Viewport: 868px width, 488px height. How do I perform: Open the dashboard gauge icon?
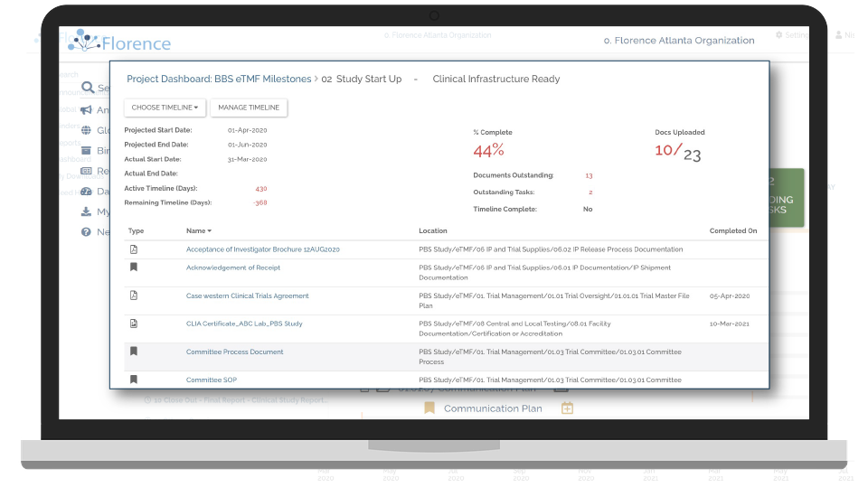point(87,192)
